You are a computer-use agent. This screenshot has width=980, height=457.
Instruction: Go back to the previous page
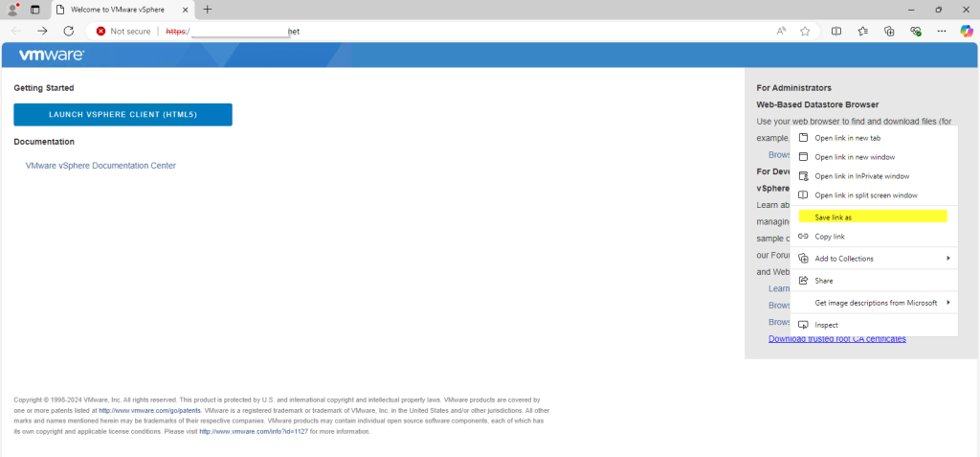(x=16, y=31)
